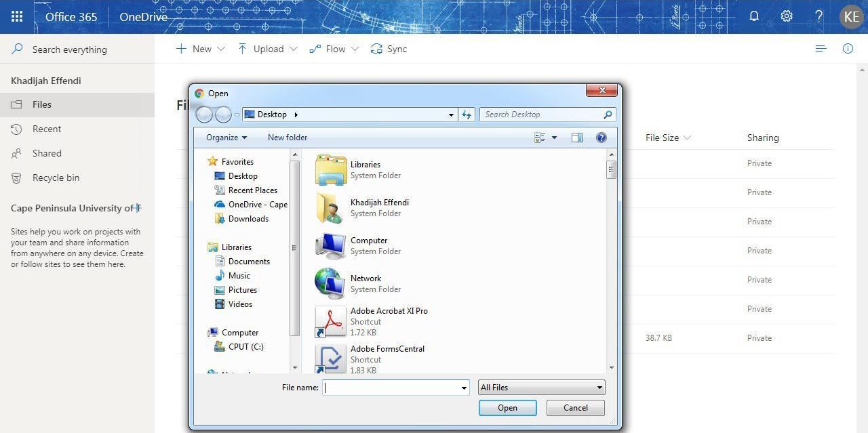Open notifications bell in OneDrive header
The image size is (868, 433).
(753, 16)
